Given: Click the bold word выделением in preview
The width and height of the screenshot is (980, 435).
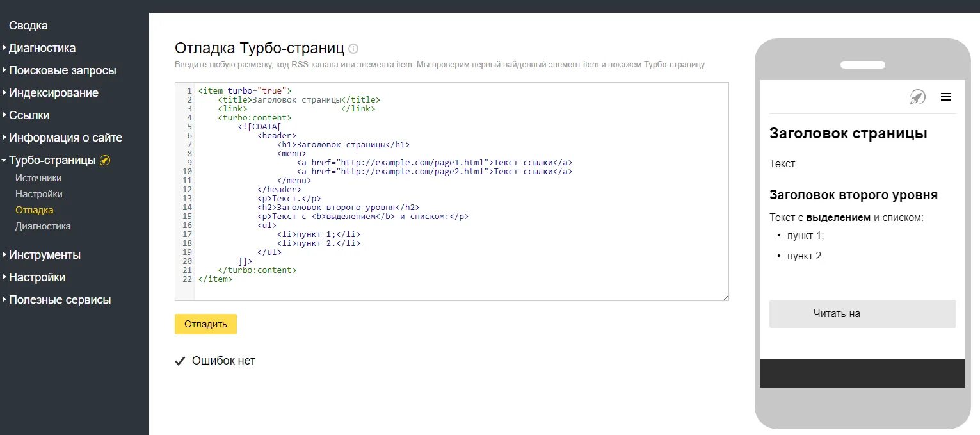Looking at the screenshot, I should 838,218.
